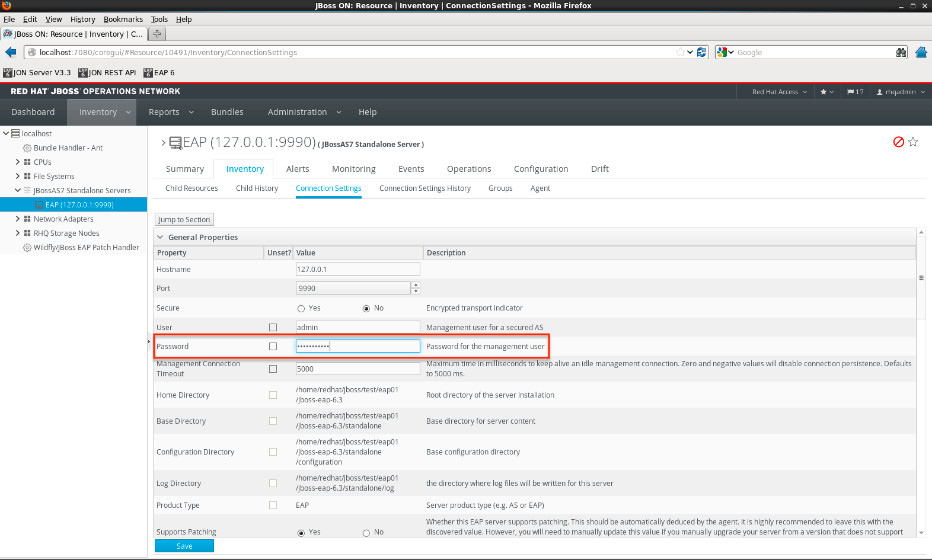Viewport: 932px width, 560px height.
Task: Open the Inventory menu dropdown
Action: coord(128,112)
